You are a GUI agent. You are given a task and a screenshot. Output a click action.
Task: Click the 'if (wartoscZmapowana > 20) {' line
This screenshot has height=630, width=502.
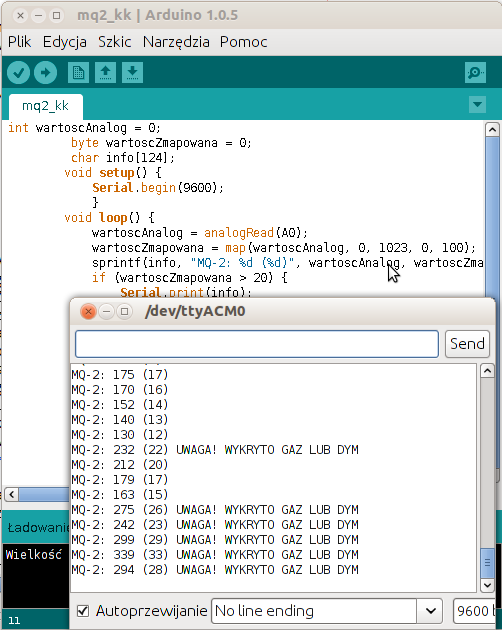[x=190, y=278]
